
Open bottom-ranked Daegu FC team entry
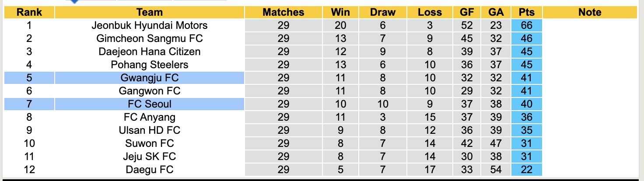(149, 170)
